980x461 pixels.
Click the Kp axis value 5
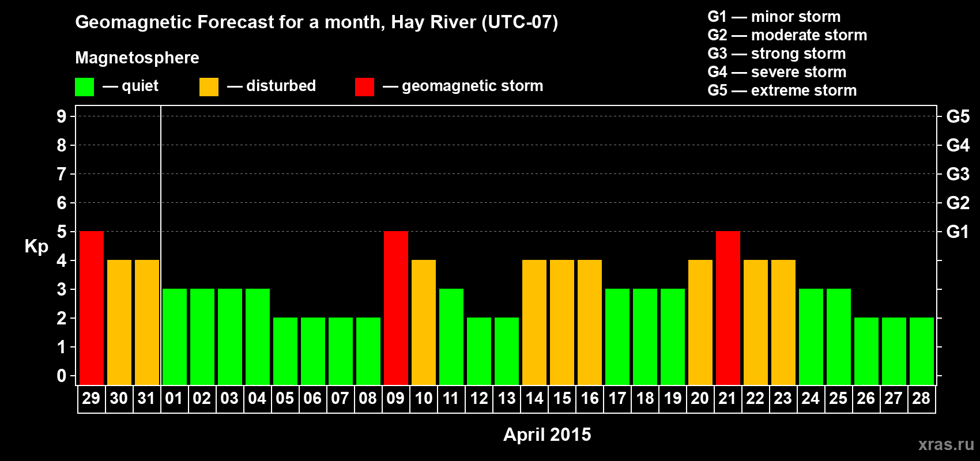(x=62, y=232)
